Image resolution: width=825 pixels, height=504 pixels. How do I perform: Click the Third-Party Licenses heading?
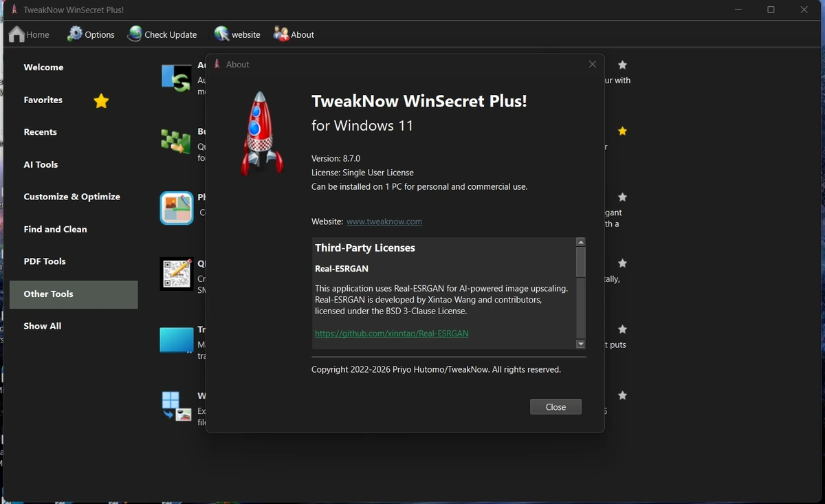pyautogui.click(x=365, y=248)
